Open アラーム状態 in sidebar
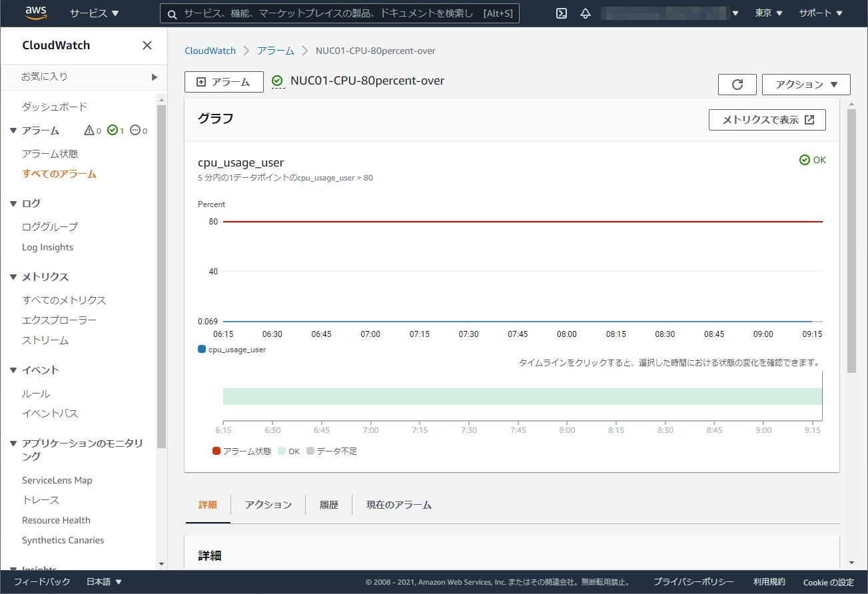Screen dimensions: 868x594 pos(50,154)
